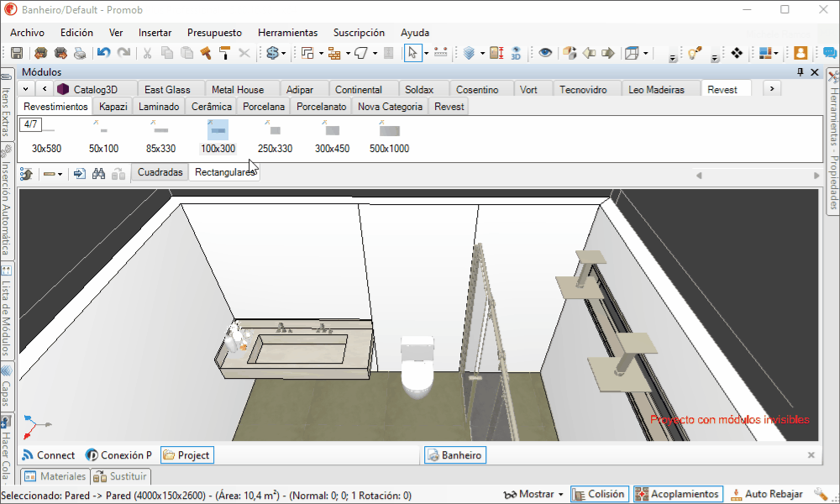This screenshot has height=504, width=840.
Task: Select the 100x300 tile thumbnail
Action: (x=218, y=137)
